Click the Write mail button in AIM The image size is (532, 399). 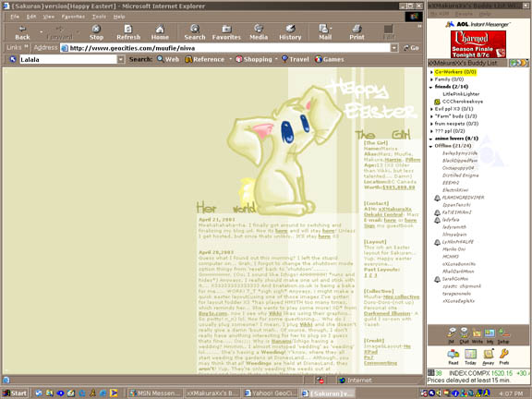point(477,336)
